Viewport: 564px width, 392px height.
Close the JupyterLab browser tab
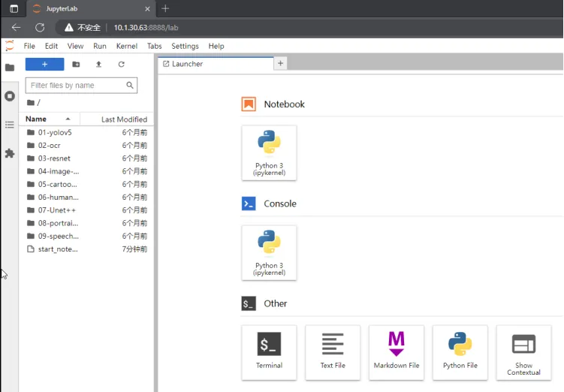coord(147,9)
